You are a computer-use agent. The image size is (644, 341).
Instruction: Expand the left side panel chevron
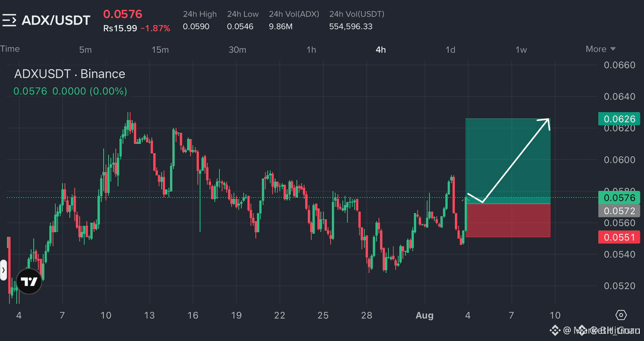[x=3, y=270]
